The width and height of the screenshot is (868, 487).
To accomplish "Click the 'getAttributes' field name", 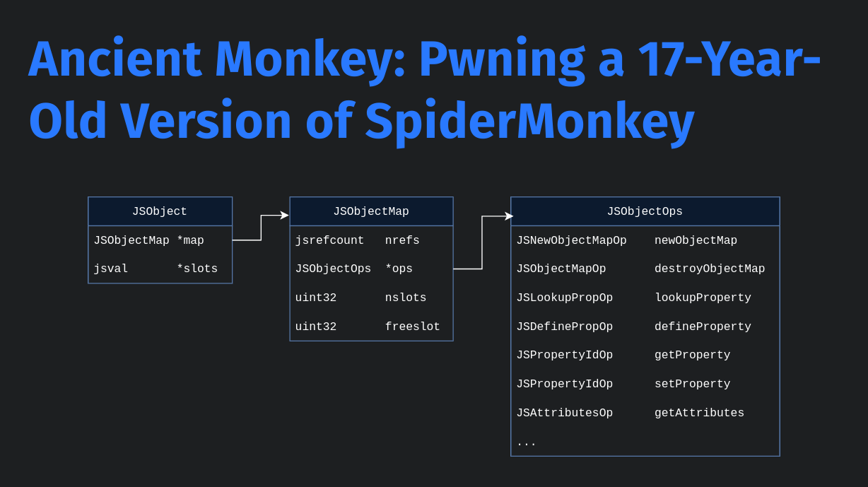I will 699,413.
